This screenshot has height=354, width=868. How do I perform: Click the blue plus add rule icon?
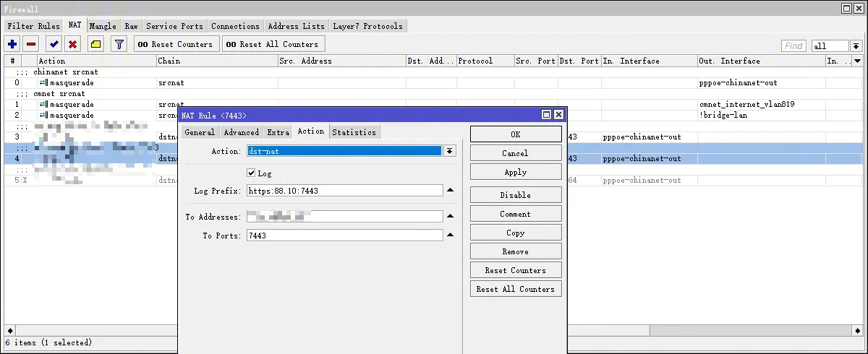(12, 44)
